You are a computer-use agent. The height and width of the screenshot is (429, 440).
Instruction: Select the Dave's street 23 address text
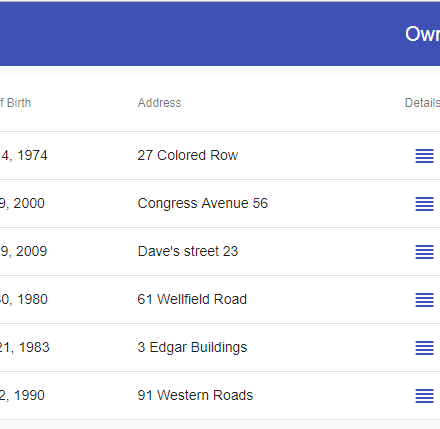click(188, 251)
